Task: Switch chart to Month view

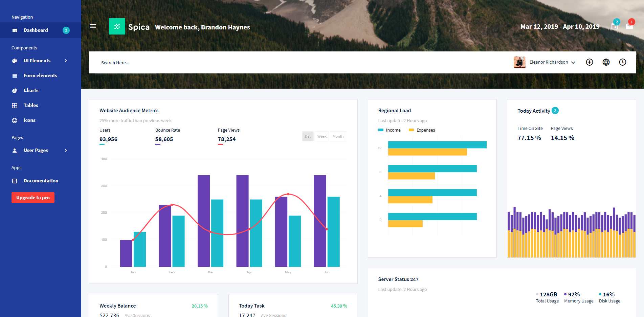Action: 338,136
